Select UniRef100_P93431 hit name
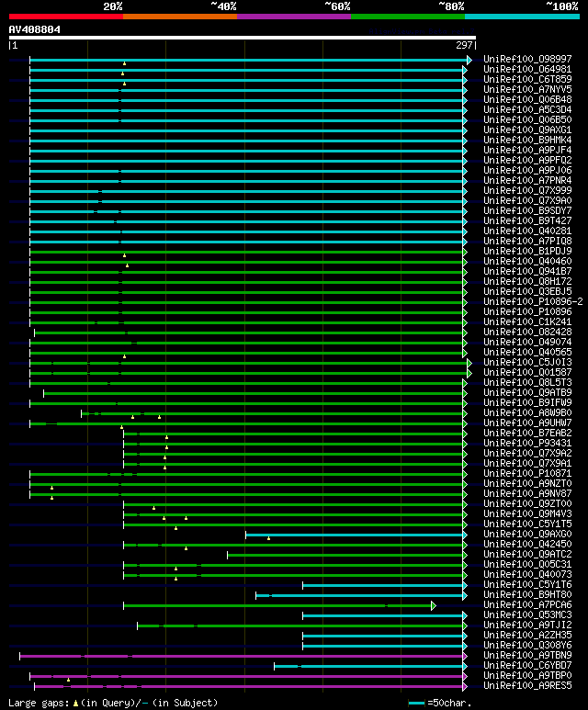 click(x=527, y=444)
